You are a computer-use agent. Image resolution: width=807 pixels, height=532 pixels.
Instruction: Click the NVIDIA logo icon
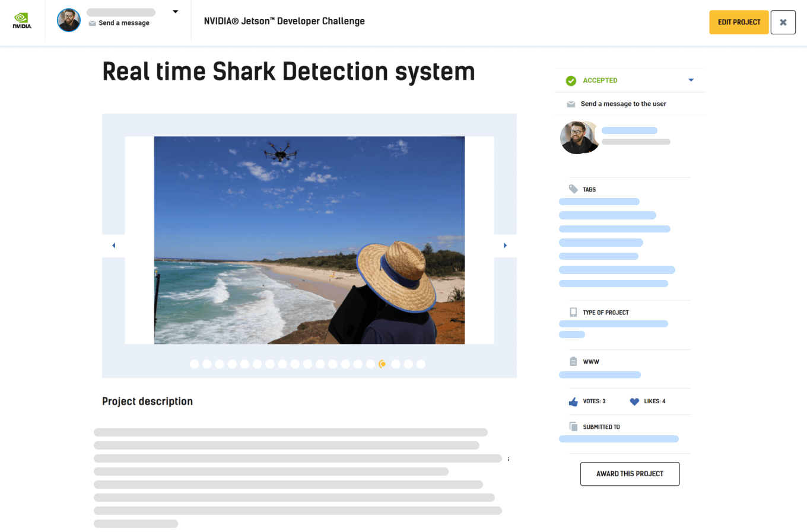tap(22, 21)
